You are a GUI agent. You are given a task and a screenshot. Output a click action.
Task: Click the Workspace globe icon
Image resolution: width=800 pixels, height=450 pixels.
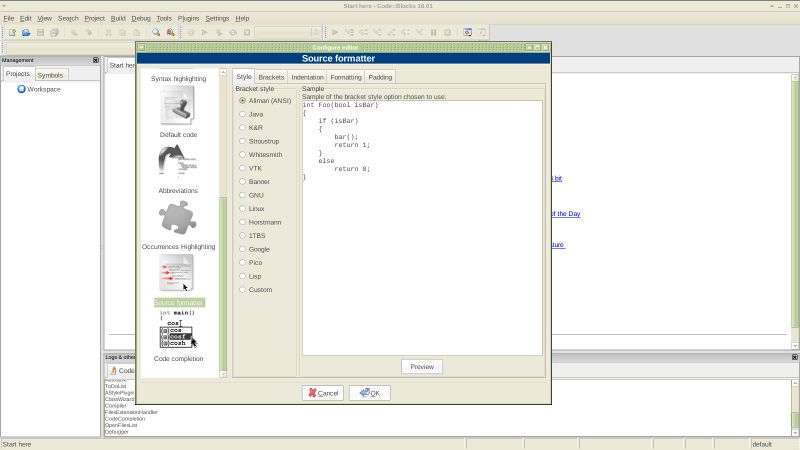(x=21, y=89)
